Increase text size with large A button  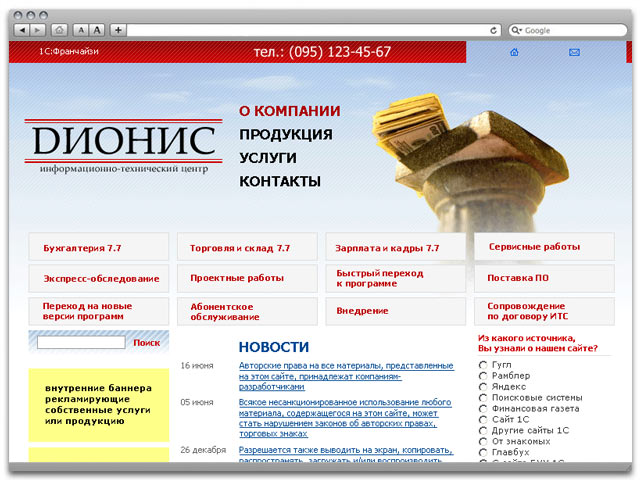(97, 30)
